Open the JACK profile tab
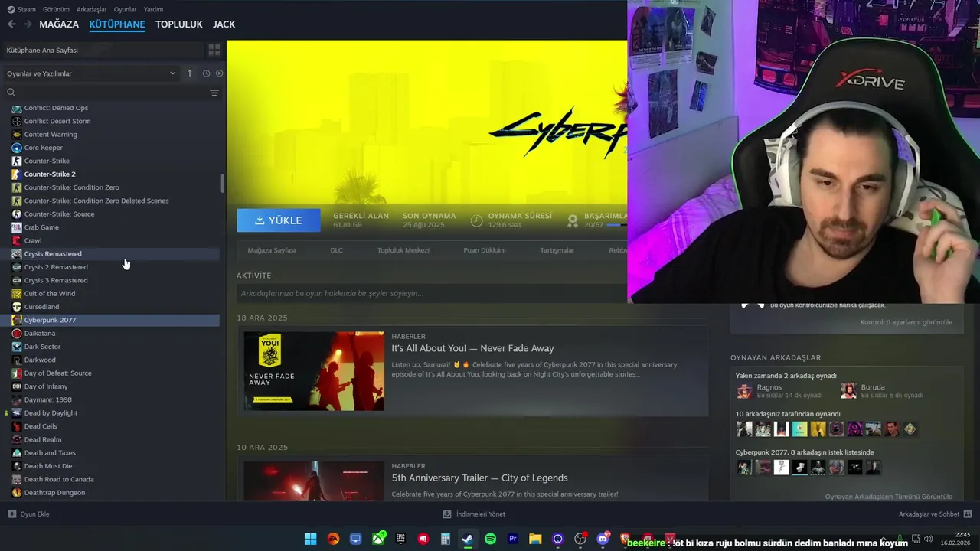The width and height of the screenshot is (980, 551). (224, 24)
